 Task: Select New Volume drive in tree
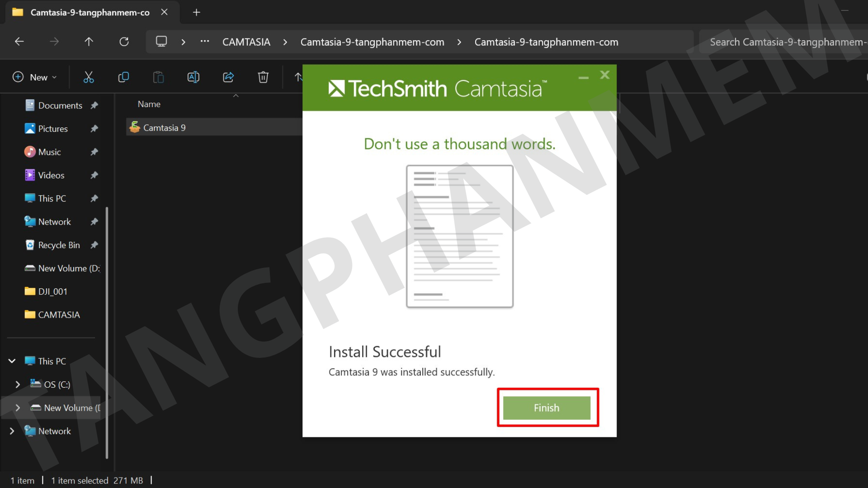(65, 408)
